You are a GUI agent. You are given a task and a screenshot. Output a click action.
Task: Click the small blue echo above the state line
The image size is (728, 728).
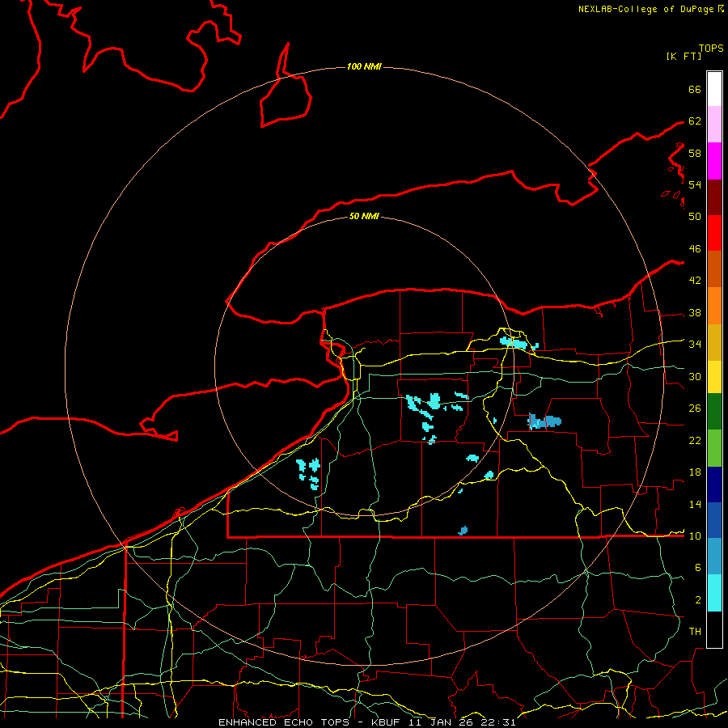(x=463, y=531)
